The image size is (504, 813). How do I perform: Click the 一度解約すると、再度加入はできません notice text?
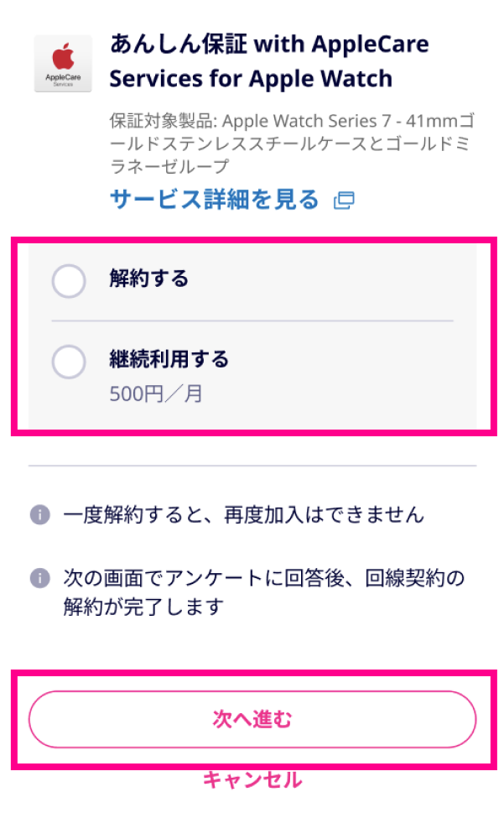pos(243,515)
